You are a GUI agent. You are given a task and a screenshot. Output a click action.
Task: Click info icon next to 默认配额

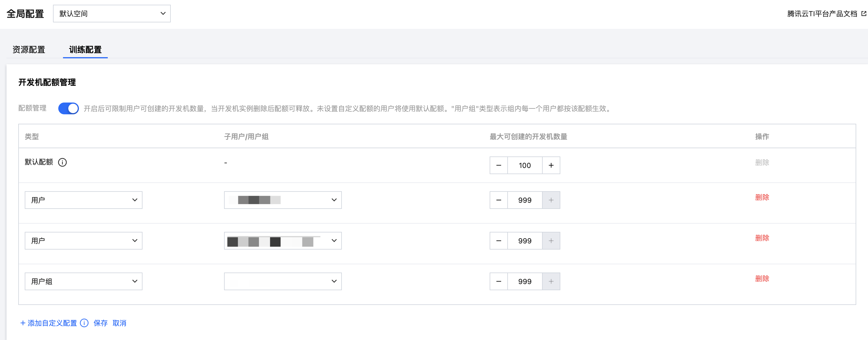tap(62, 162)
